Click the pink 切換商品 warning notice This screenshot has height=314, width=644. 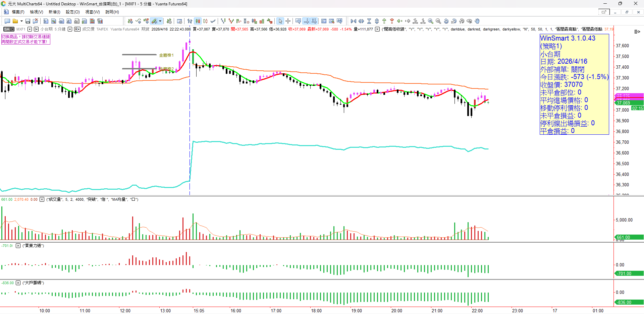(25, 39)
